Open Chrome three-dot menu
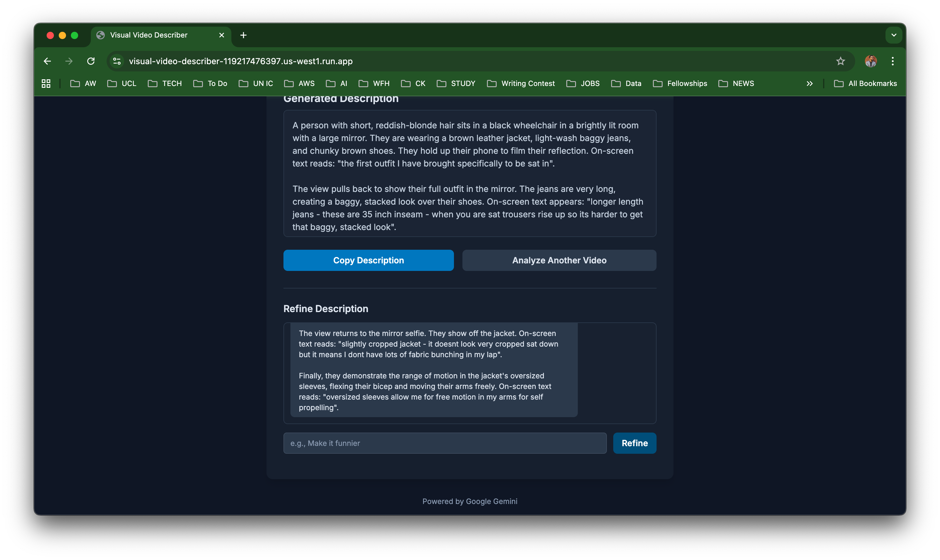Viewport: 940px width, 560px height. (x=892, y=61)
